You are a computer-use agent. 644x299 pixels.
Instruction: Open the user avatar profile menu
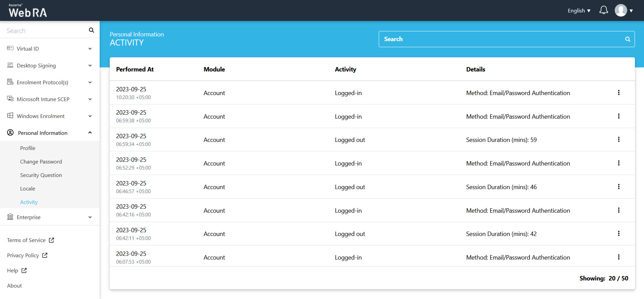point(623,10)
